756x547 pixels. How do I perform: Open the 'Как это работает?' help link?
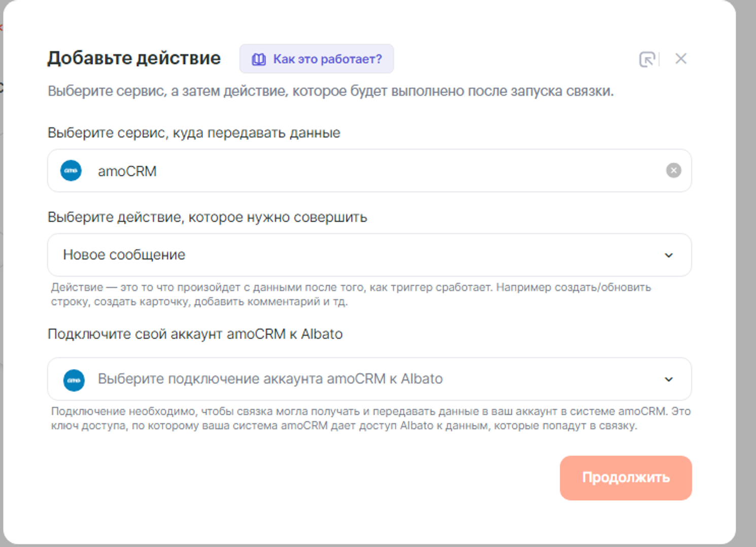click(327, 59)
